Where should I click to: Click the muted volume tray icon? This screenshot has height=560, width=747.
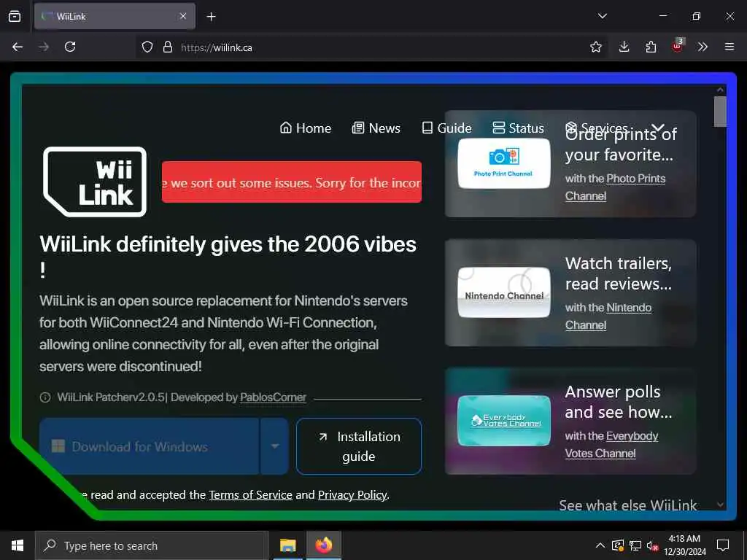(652, 545)
